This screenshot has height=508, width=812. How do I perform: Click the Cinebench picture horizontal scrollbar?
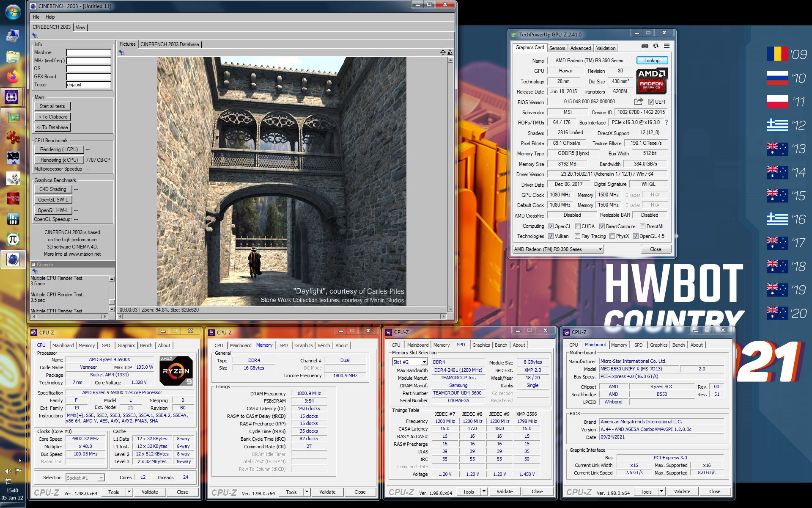tap(282, 316)
